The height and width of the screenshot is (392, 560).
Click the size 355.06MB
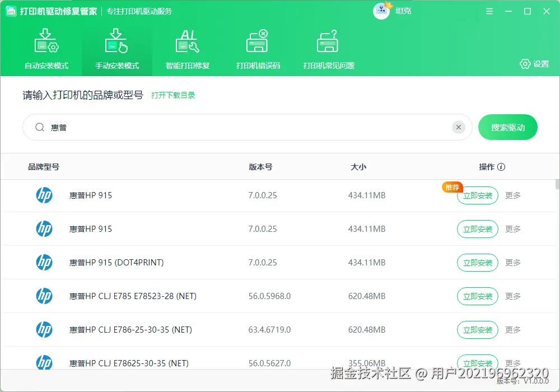coord(367,363)
